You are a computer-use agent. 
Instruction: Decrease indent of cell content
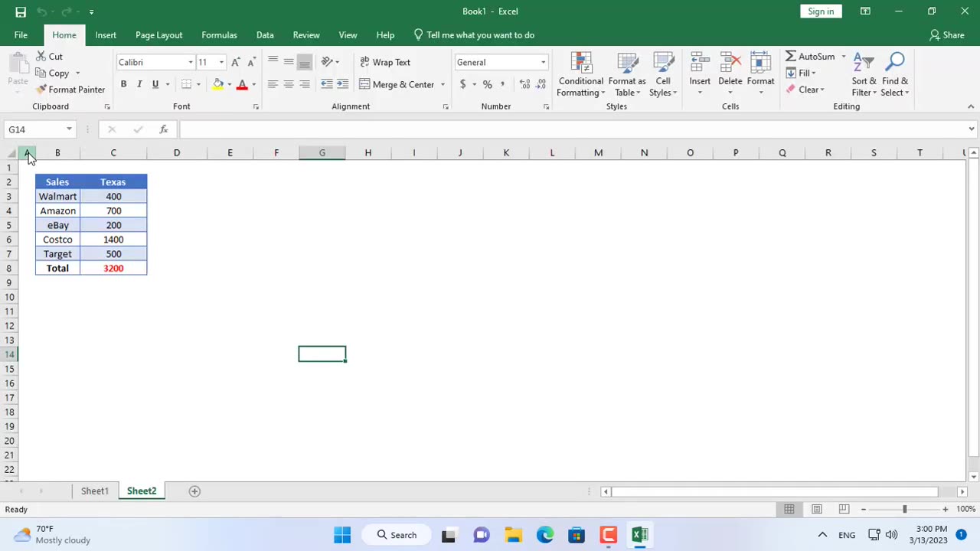click(x=327, y=84)
